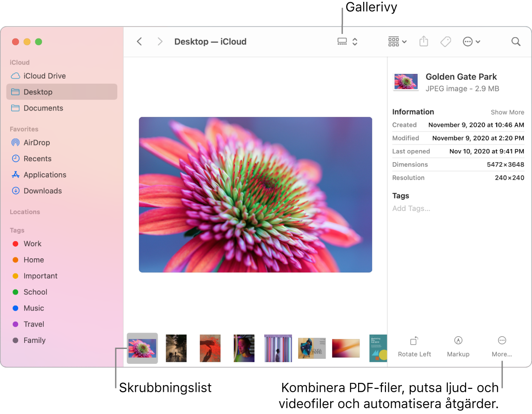Open the Group By grid dropdown
Viewport: 532px width, 414px height.
coord(397,41)
